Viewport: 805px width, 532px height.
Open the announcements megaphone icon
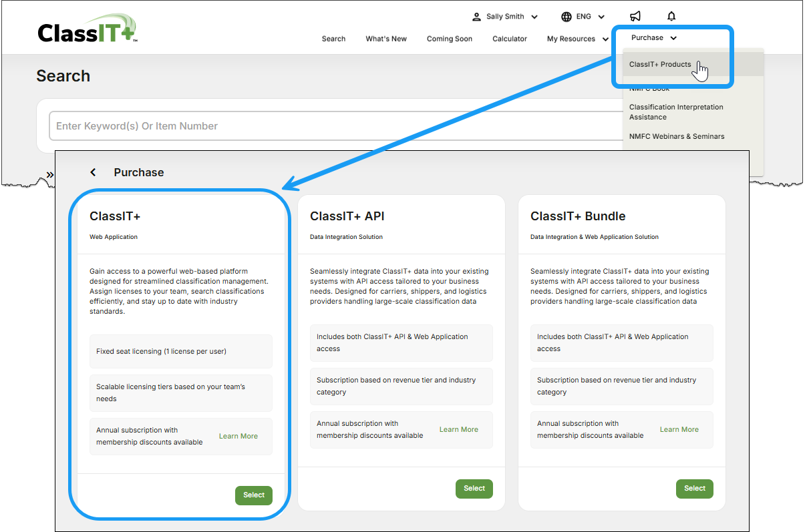635,16
